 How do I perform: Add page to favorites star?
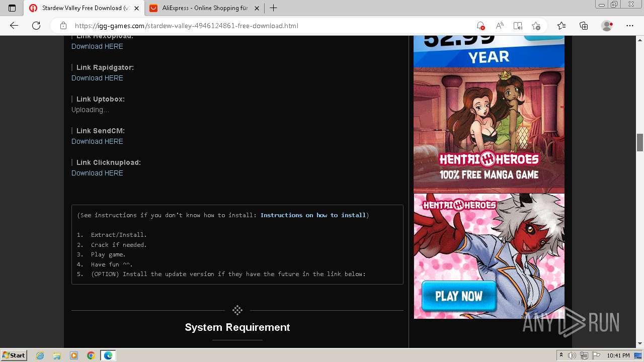[x=536, y=26]
